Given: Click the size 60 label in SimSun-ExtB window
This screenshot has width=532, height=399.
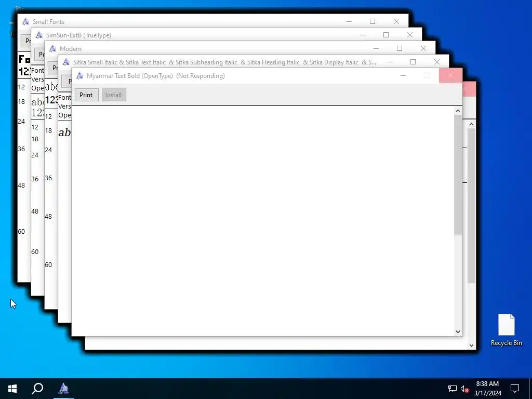Looking at the screenshot, I should [35, 252].
